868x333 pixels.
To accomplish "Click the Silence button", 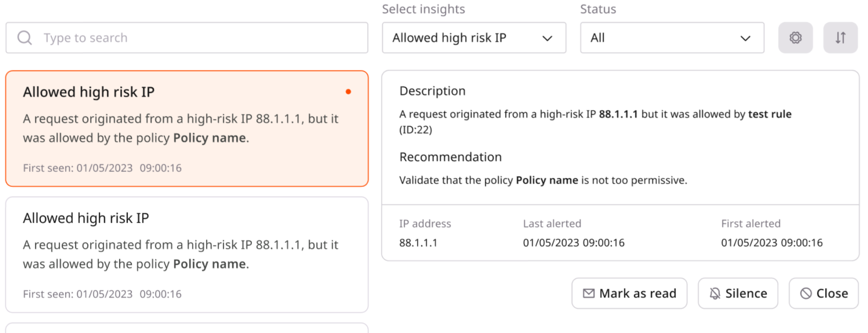I will click(x=738, y=294).
